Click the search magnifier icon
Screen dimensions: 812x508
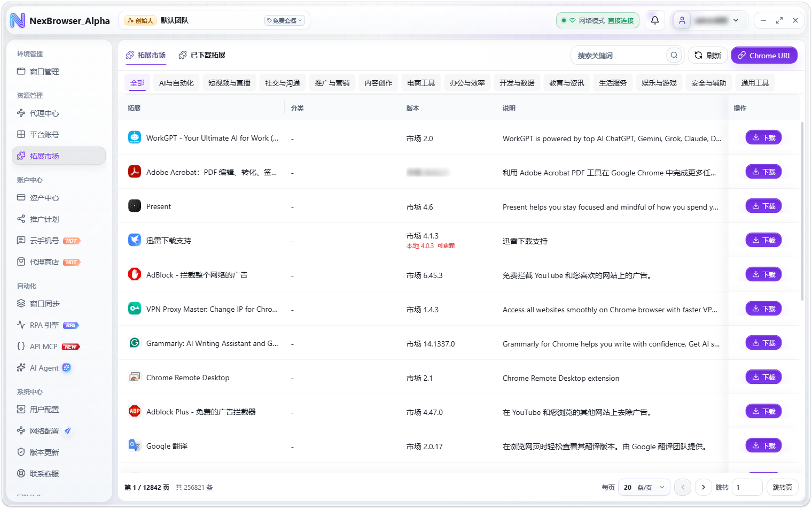point(674,55)
